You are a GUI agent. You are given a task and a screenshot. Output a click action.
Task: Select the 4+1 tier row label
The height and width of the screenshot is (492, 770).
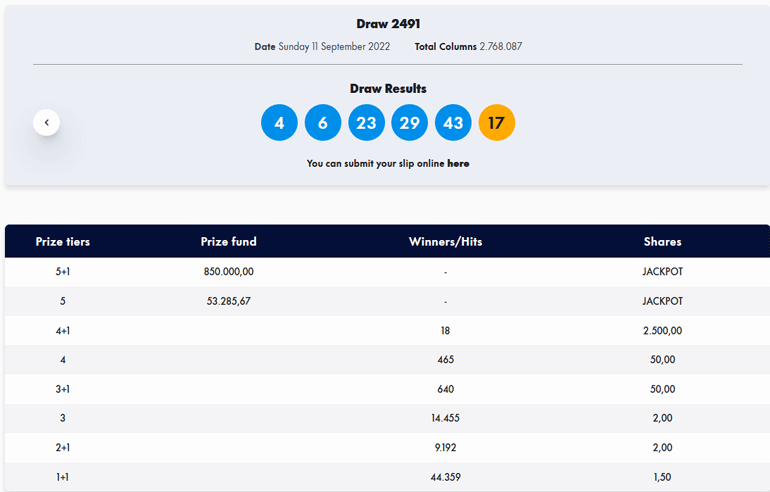pos(63,331)
